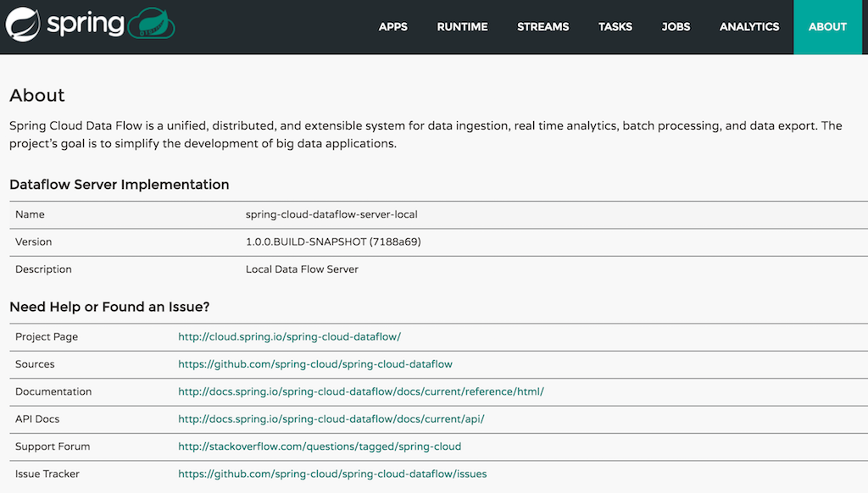Click the Spring Cloud leaf icon
This screenshot has height=493, width=868.
(x=152, y=24)
